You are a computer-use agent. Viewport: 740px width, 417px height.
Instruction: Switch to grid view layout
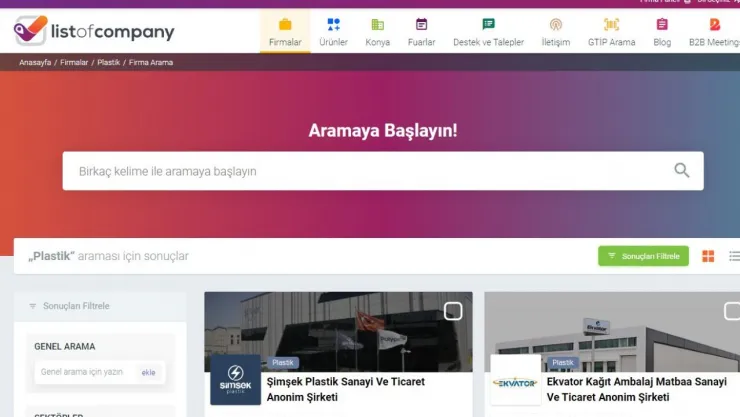click(x=708, y=256)
